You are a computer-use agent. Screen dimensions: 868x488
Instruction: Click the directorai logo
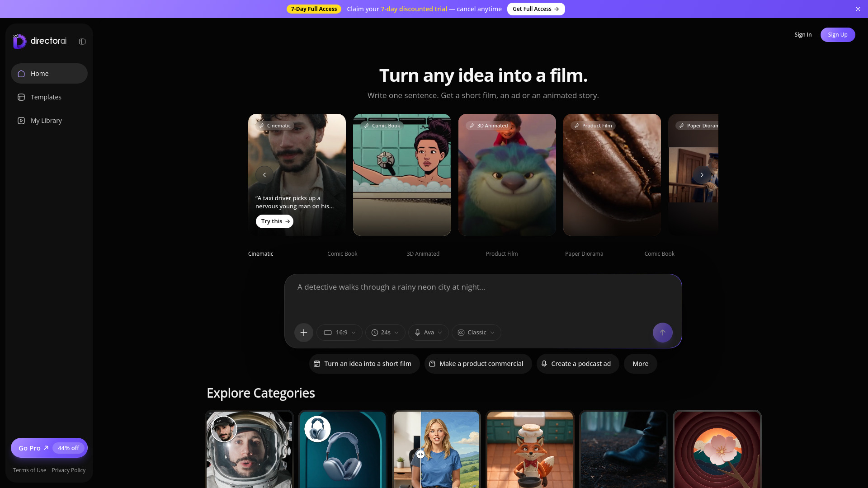tap(40, 41)
